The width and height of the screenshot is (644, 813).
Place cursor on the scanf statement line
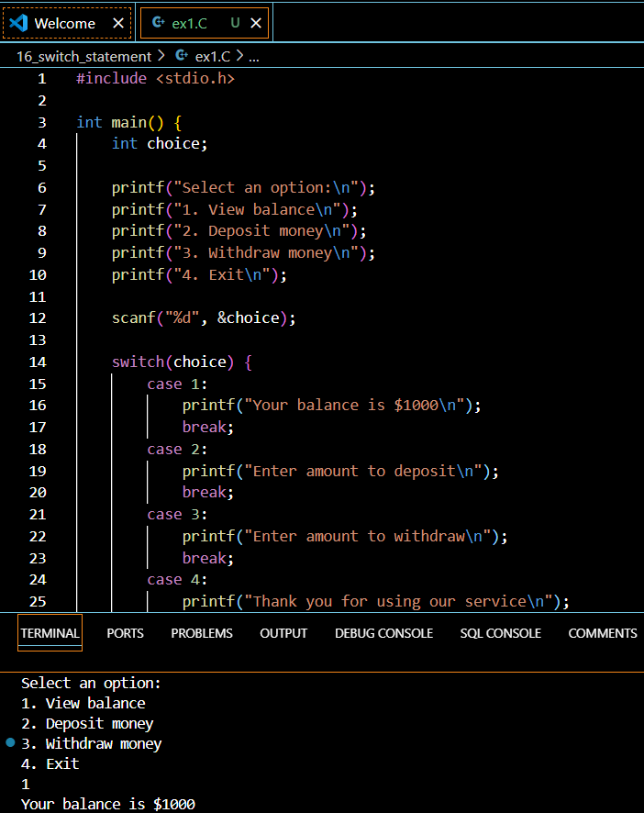coord(204,318)
